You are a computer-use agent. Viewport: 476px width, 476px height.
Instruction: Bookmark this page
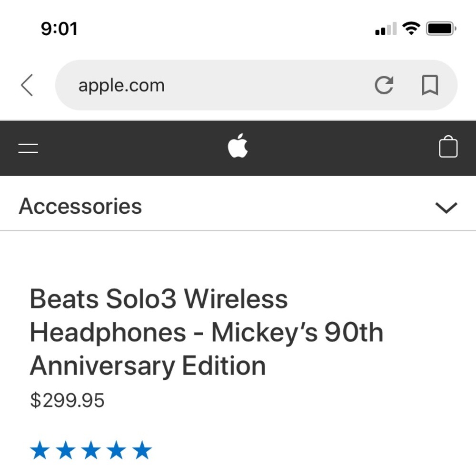pyautogui.click(x=430, y=86)
